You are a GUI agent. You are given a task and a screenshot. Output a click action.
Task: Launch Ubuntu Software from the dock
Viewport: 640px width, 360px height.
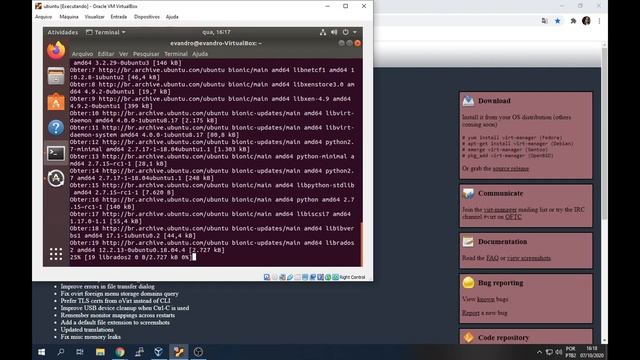click(56, 102)
